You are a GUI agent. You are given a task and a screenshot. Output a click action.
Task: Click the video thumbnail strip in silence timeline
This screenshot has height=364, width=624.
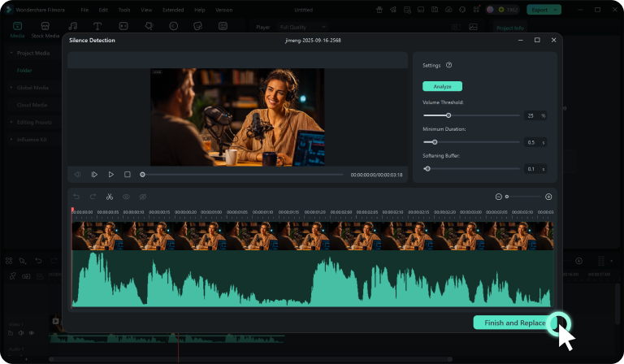click(x=312, y=236)
